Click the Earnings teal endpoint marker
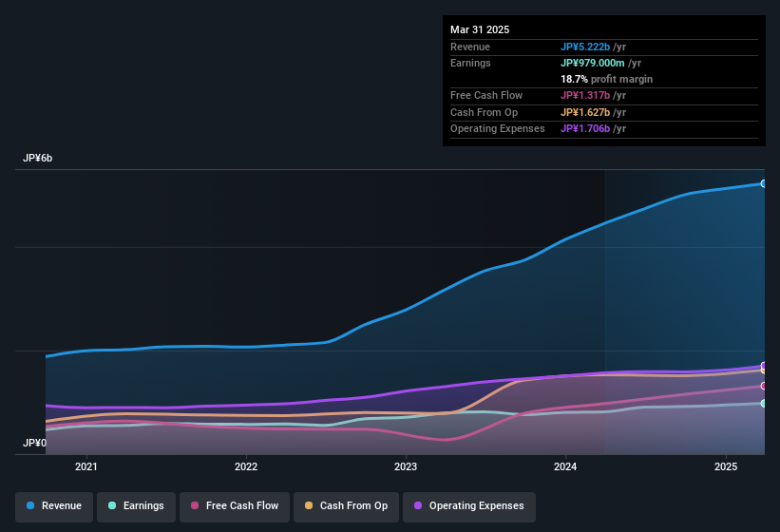780x532 pixels. (763, 403)
